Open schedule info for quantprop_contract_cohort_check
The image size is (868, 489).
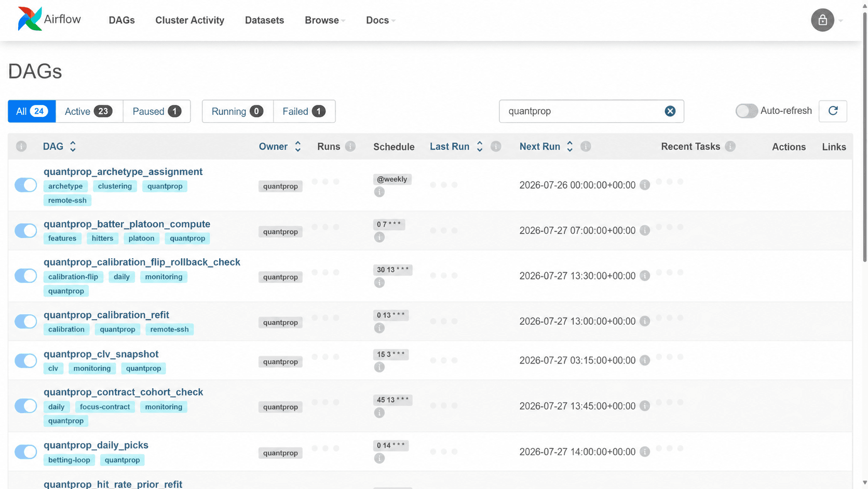pyautogui.click(x=379, y=413)
